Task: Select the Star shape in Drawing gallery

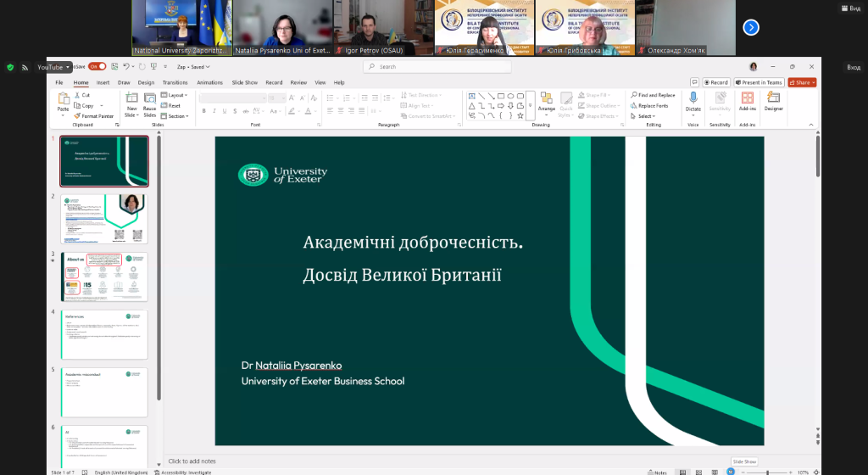Action: pyautogui.click(x=520, y=115)
